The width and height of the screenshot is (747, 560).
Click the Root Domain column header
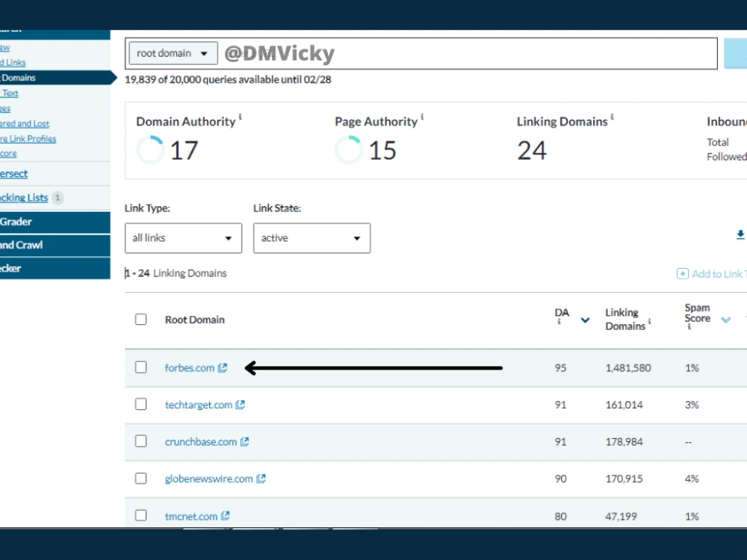coord(195,320)
